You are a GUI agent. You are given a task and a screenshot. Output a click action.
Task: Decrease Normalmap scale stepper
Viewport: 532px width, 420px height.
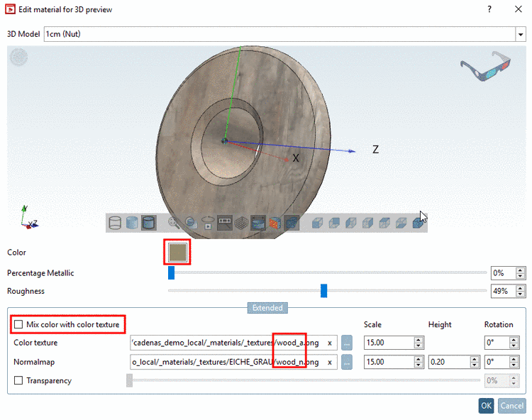tap(419, 365)
